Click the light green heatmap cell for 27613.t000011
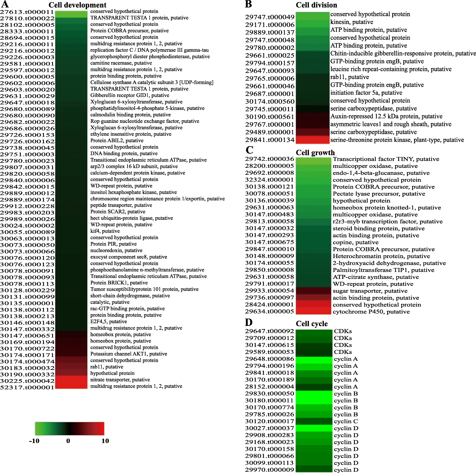 (71, 14)
